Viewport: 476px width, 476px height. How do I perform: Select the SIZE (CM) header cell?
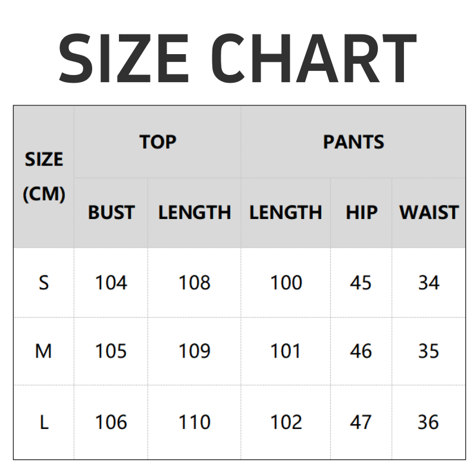point(44,177)
